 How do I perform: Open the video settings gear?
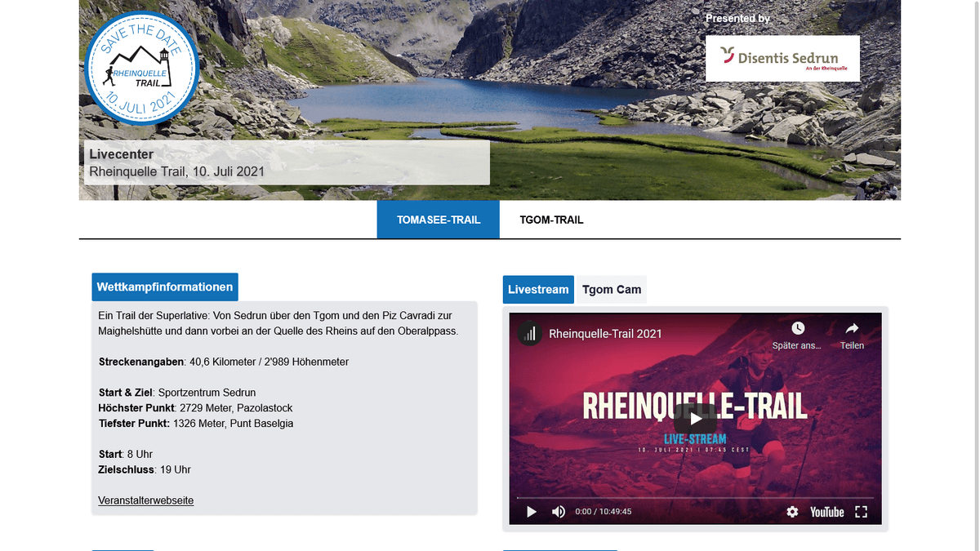(792, 512)
